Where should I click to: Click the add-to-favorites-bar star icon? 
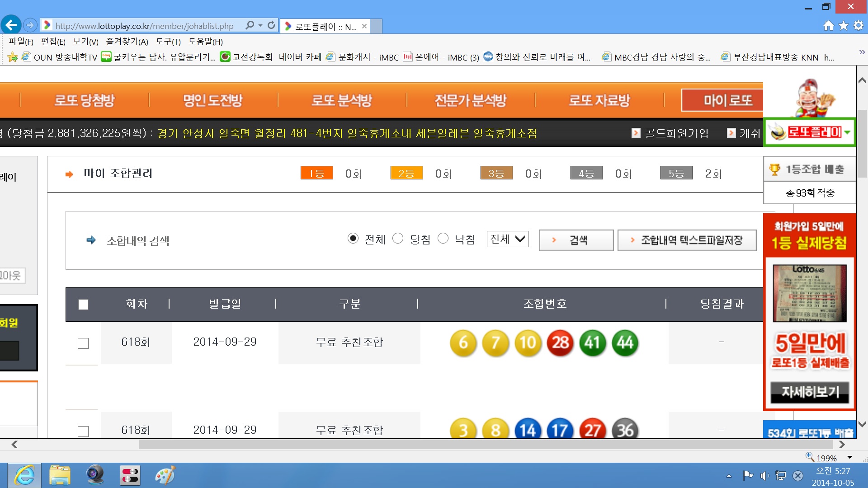[13, 57]
